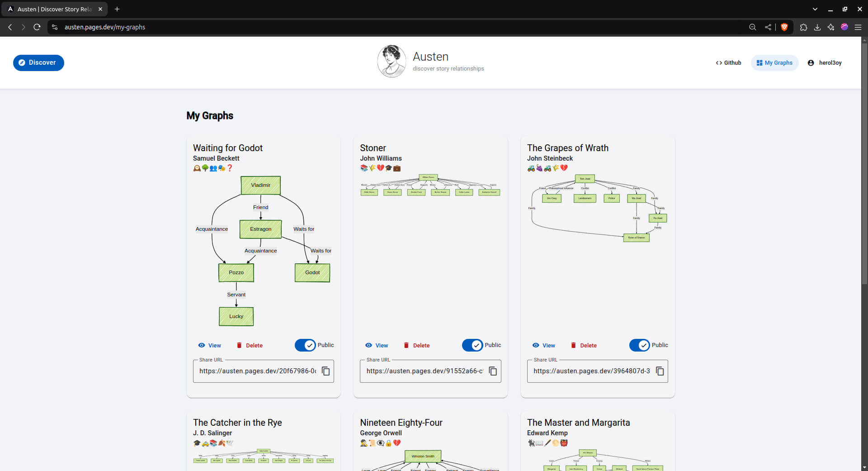Open the Github navigation link

click(728, 63)
